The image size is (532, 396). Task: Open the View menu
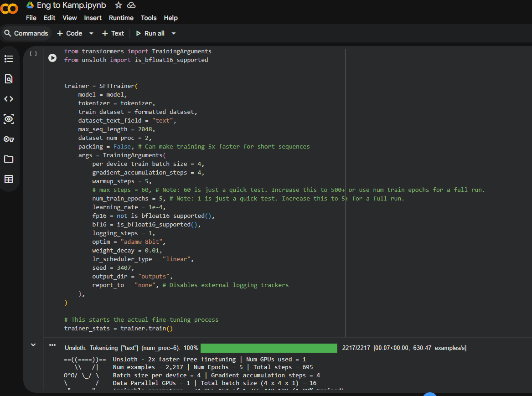coord(70,18)
